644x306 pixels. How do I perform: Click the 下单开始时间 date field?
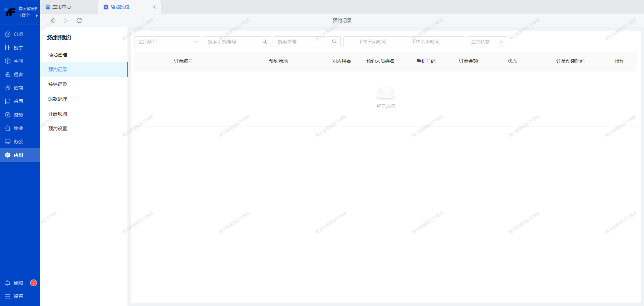click(372, 42)
